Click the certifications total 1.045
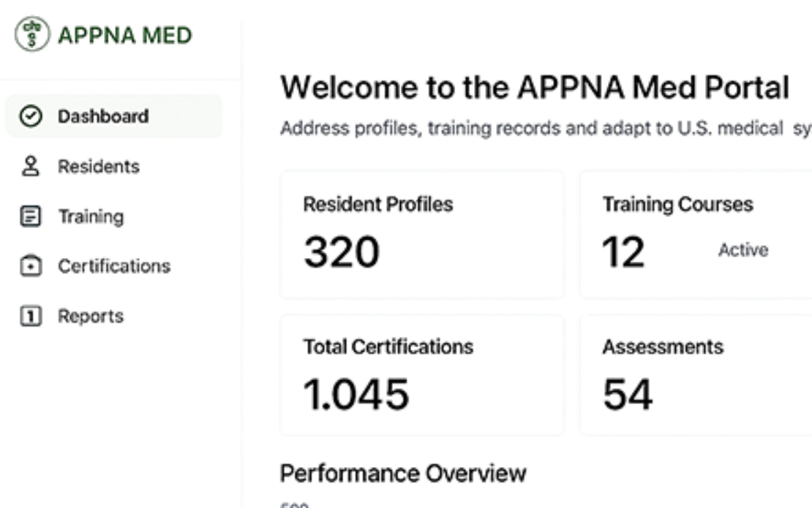 (x=356, y=394)
